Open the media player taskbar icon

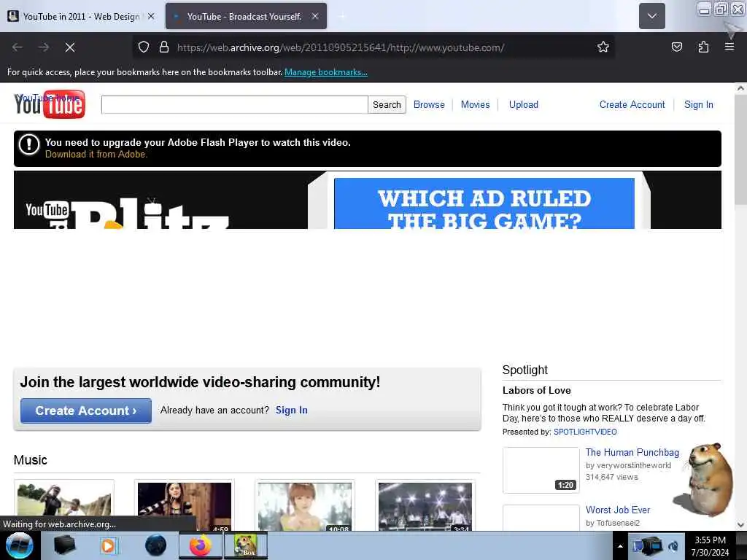pyautogui.click(x=109, y=545)
